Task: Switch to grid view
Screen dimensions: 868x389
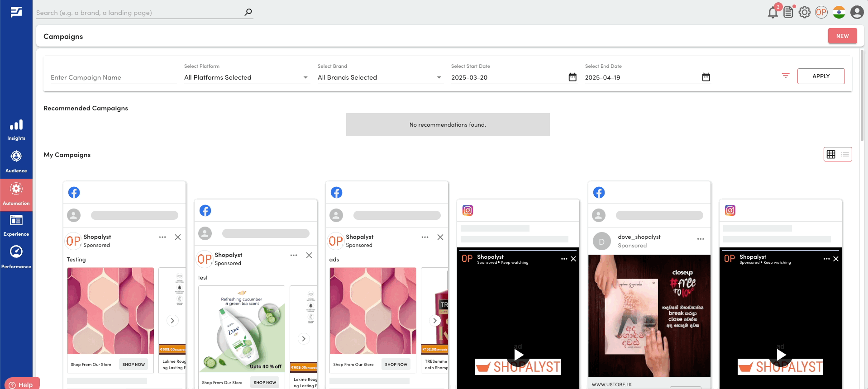Action: pyautogui.click(x=831, y=154)
